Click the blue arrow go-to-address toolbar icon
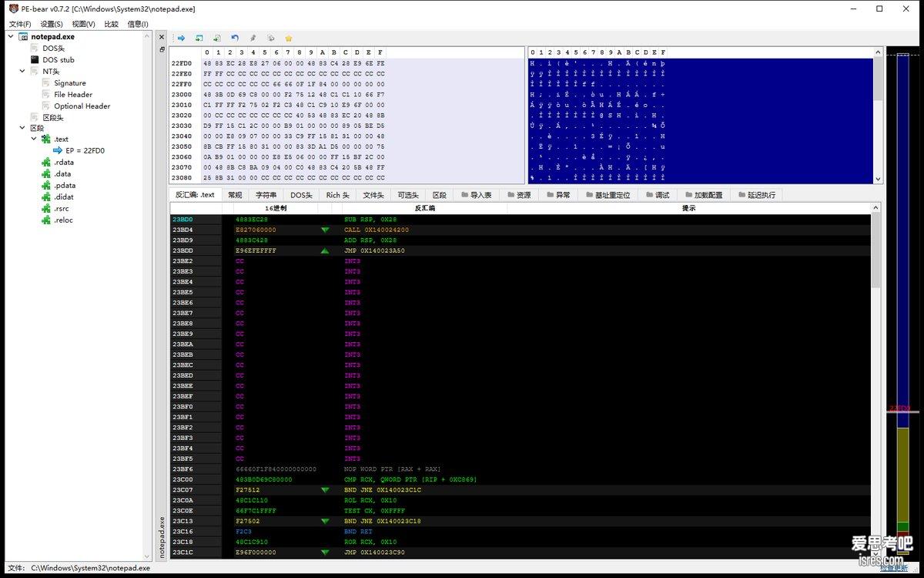 tap(181, 38)
